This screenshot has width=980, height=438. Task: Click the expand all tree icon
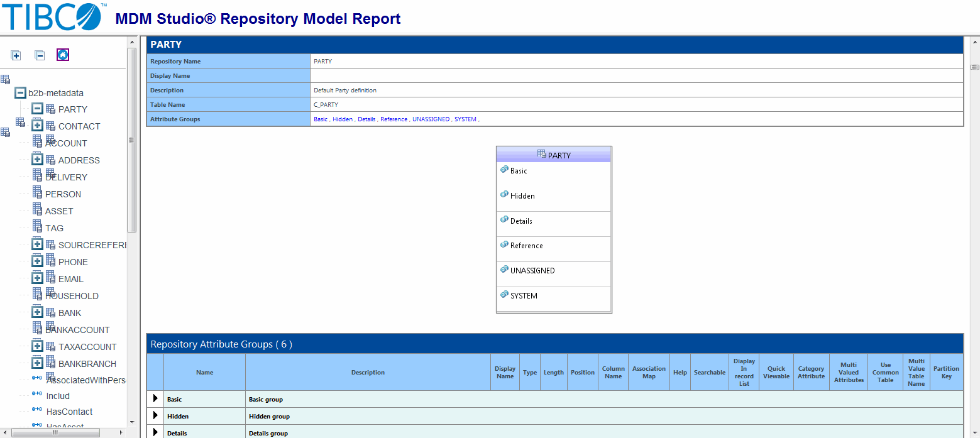[16, 55]
